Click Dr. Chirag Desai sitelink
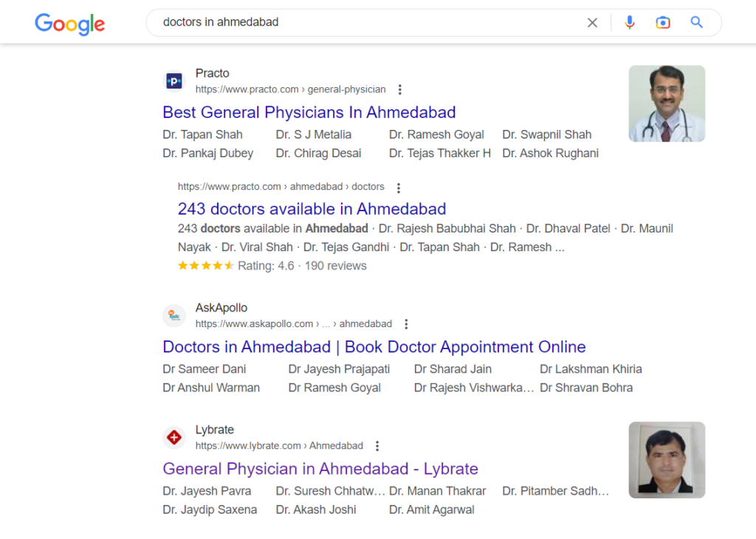 pyautogui.click(x=318, y=154)
